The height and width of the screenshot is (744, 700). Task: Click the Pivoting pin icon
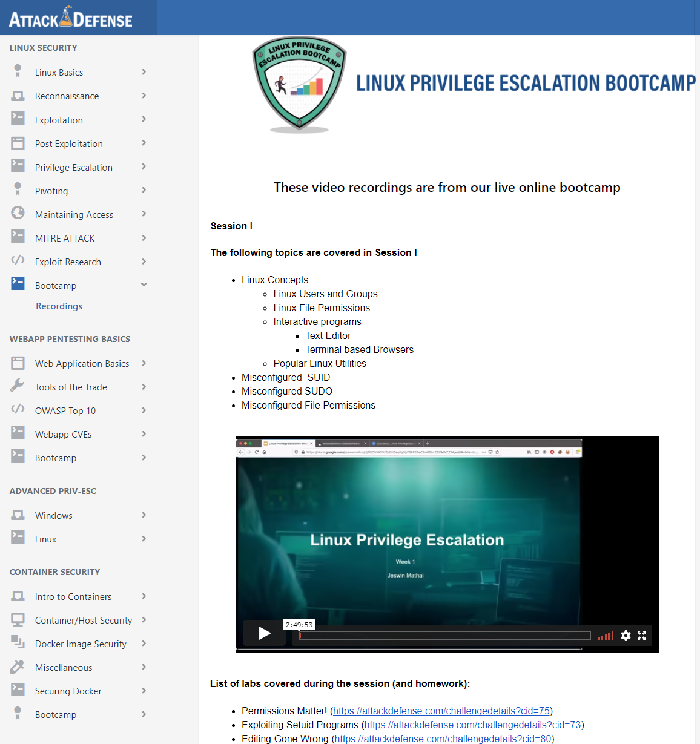(18, 189)
